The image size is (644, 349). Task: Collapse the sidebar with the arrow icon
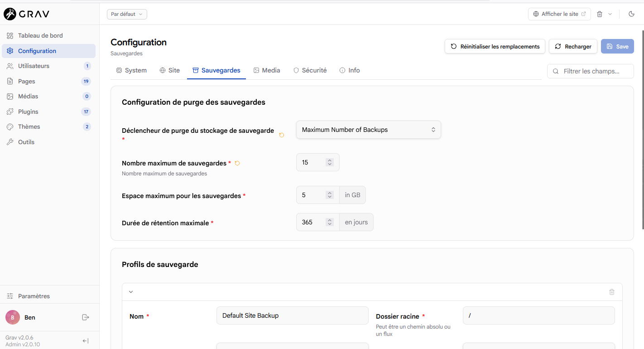tap(86, 341)
